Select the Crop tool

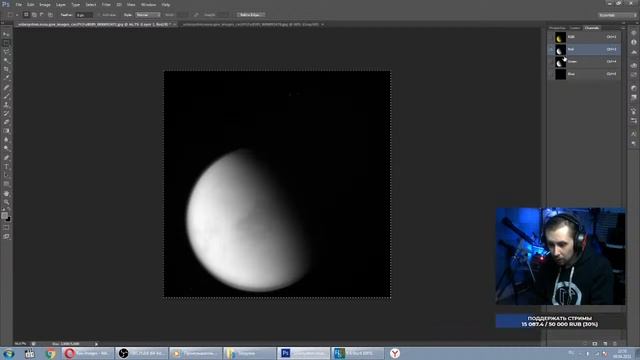tap(6, 69)
